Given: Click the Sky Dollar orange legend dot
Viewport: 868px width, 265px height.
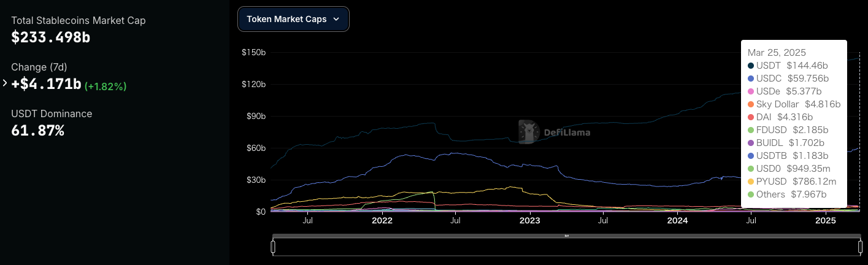Looking at the screenshot, I should click(x=751, y=104).
